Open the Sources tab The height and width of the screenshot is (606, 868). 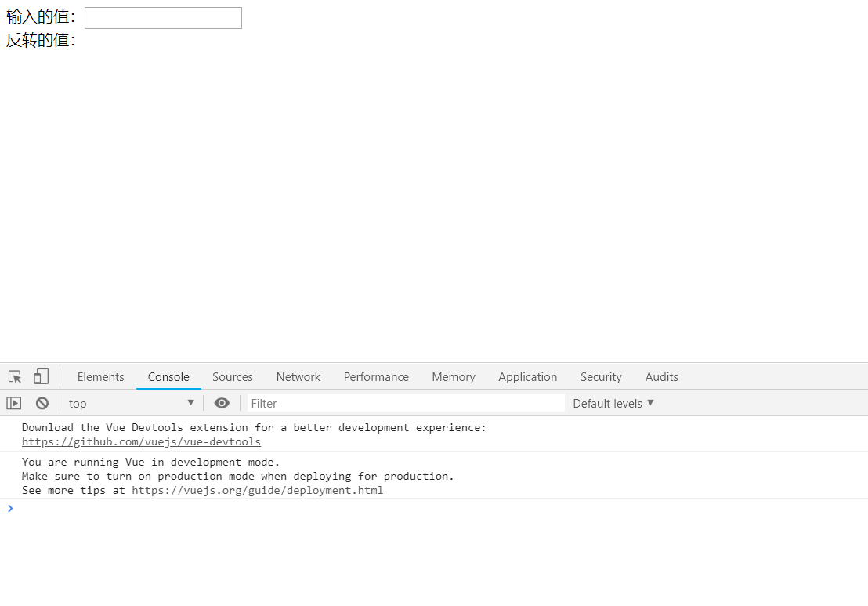pos(233,376)
